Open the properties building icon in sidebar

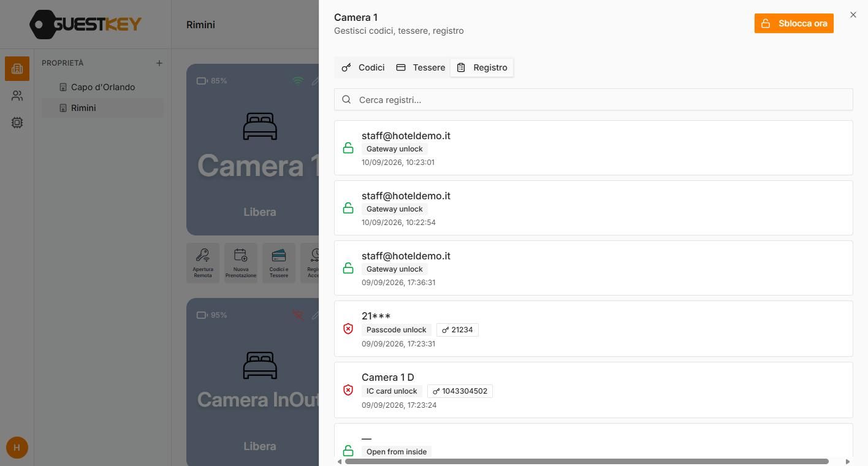click(17, 69)
